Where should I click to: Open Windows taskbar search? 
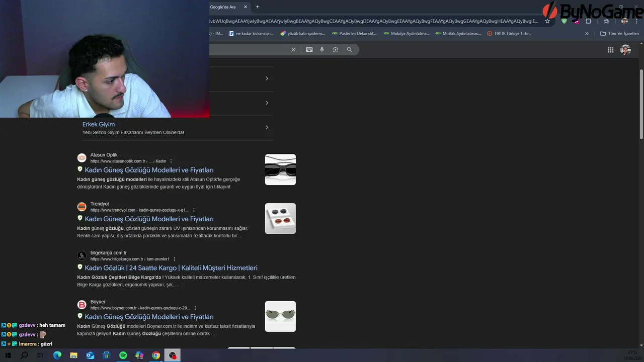[x=24, y=355]
